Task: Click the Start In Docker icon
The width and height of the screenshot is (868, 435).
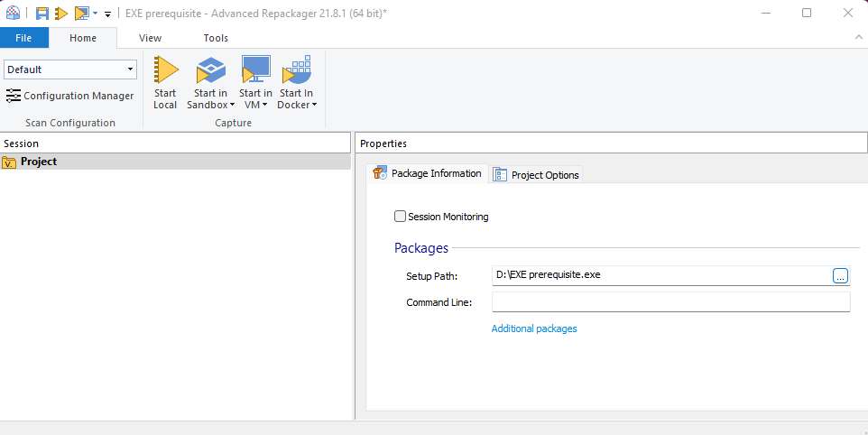Action: click(296, 69)
